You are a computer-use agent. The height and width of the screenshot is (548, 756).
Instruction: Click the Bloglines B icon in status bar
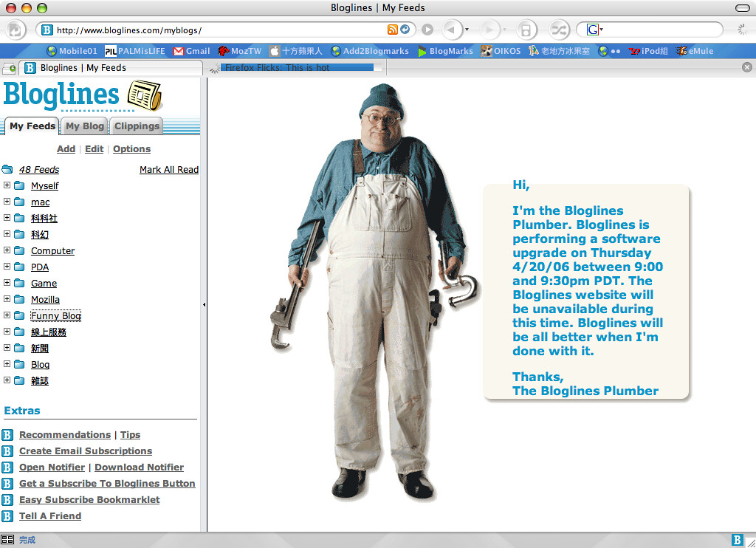(737, 540)
